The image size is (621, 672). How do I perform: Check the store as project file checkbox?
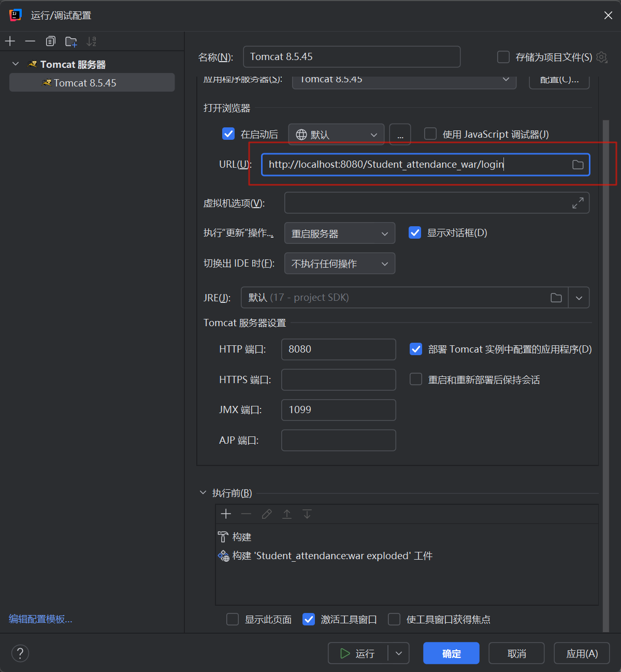pos(503,57)
